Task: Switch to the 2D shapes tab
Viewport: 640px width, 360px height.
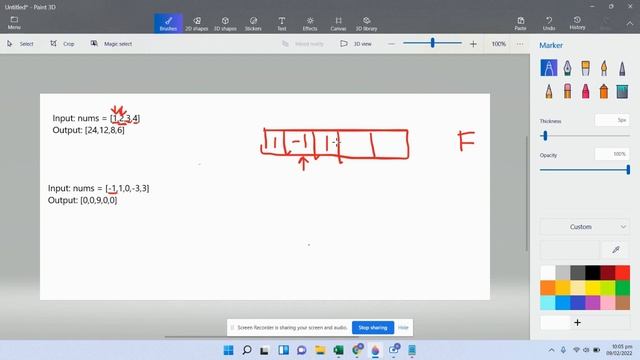Action: point(196,23)
